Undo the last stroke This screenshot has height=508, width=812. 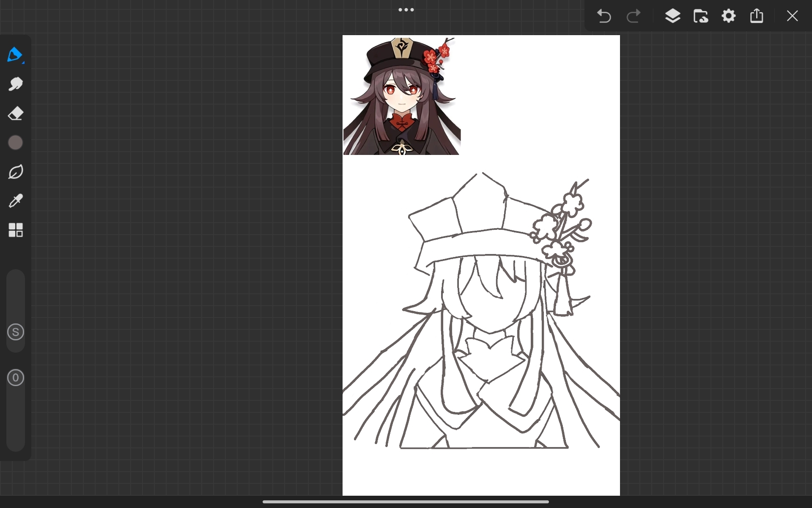604,16
